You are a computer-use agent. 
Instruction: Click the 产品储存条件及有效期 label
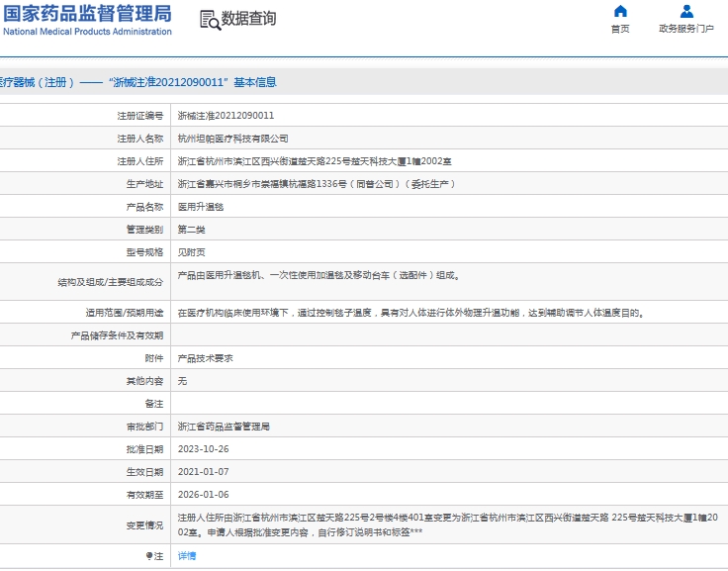pyautogui.click(x=117, y=335)
